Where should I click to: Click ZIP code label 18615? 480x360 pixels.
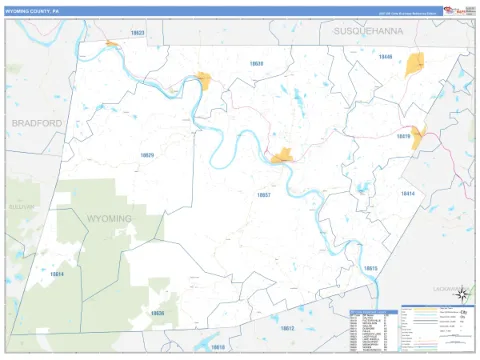tap(371, 268)
